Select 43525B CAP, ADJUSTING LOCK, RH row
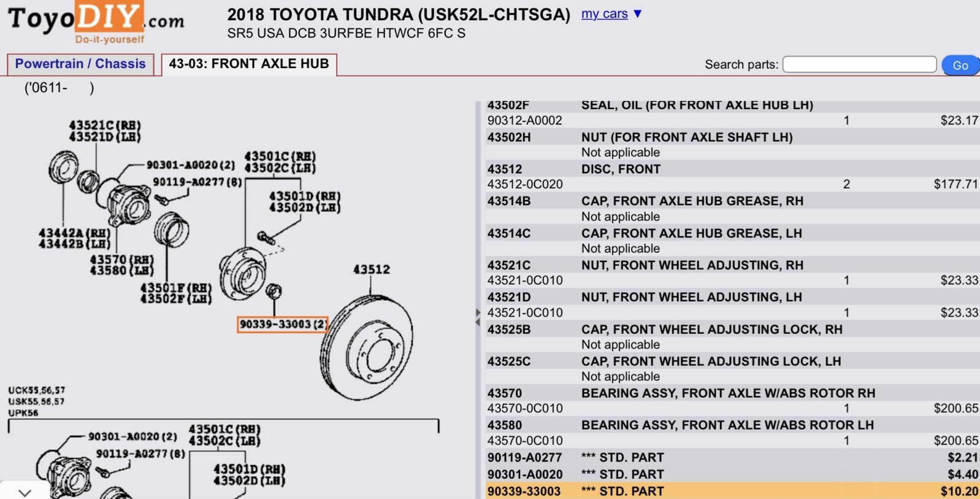This screenshot has height=499, width=980. tap(733, 329)
